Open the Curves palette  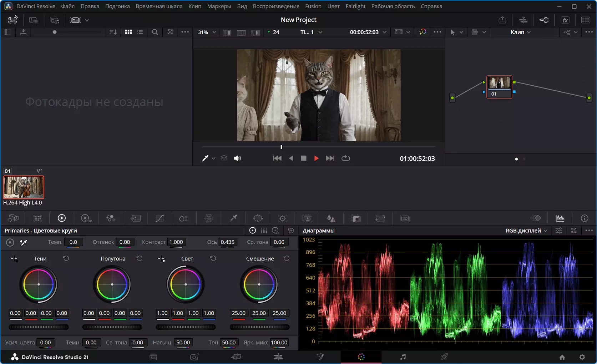[x=160, y=218]
